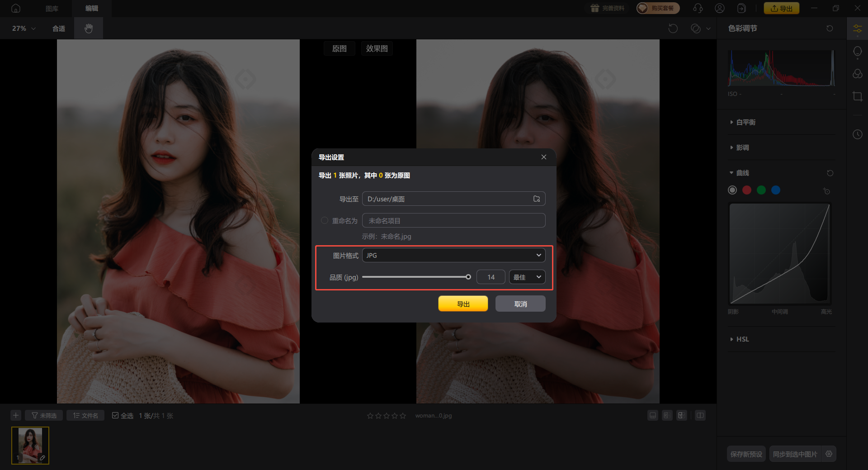Enable the 重命名为 rename radio button
The width and height of the screenshot is (868, 470).
[x=324, y=221]
